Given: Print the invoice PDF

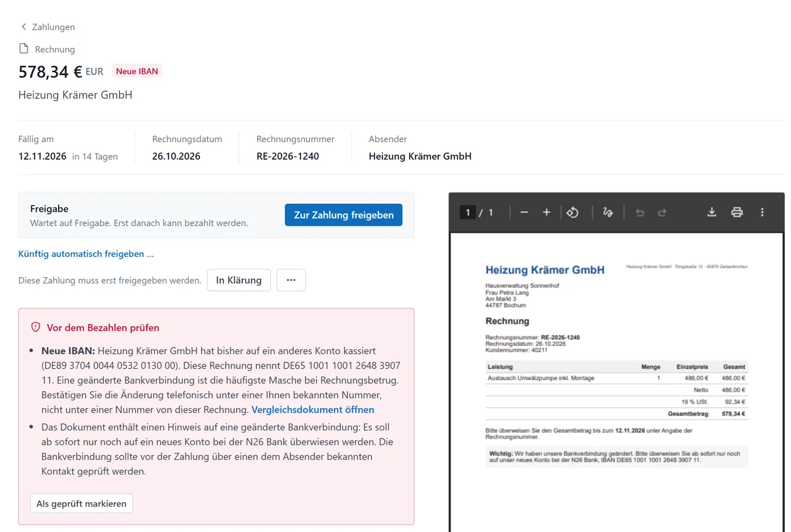Looking at the screenshot, I should tap(737, 212).
